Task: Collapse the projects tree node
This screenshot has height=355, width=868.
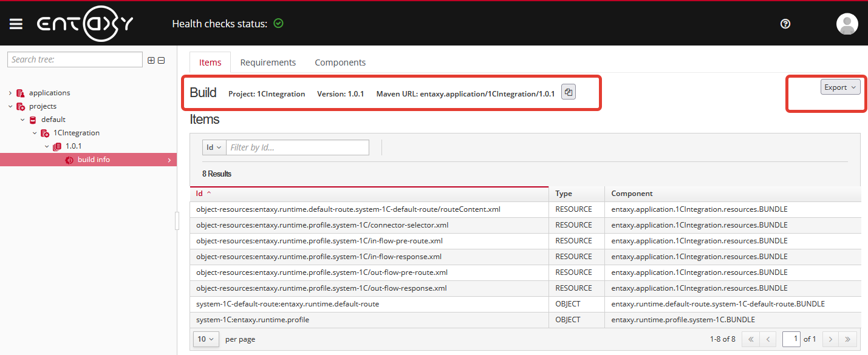Action: tap(10, 106)
